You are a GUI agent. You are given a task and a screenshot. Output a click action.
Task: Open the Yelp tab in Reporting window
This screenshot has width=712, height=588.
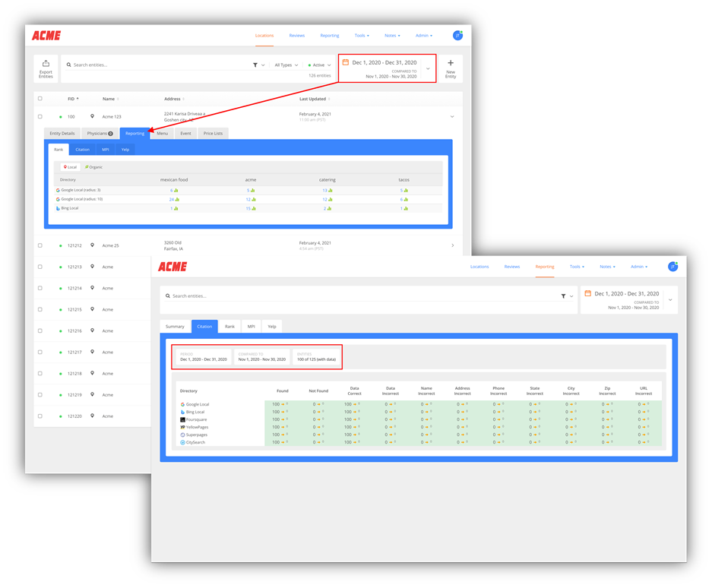click(x=271, y=327)
